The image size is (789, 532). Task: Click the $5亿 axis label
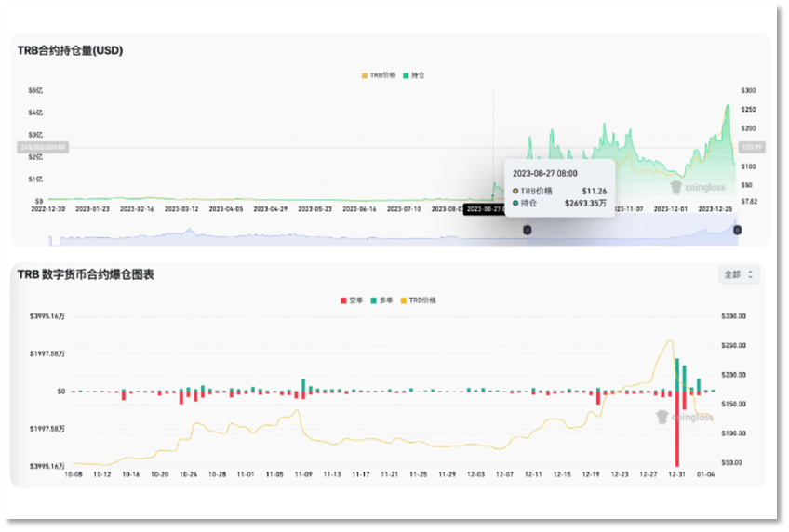coord(35,91)
